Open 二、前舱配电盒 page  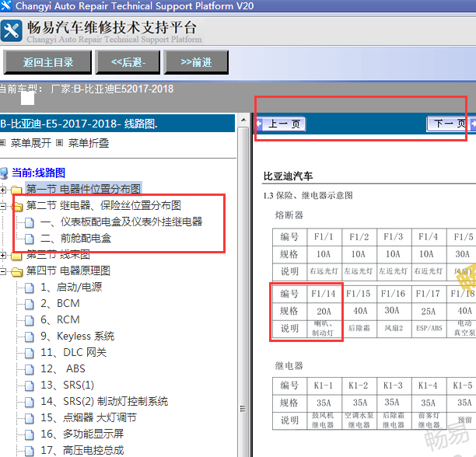(76, 238)
